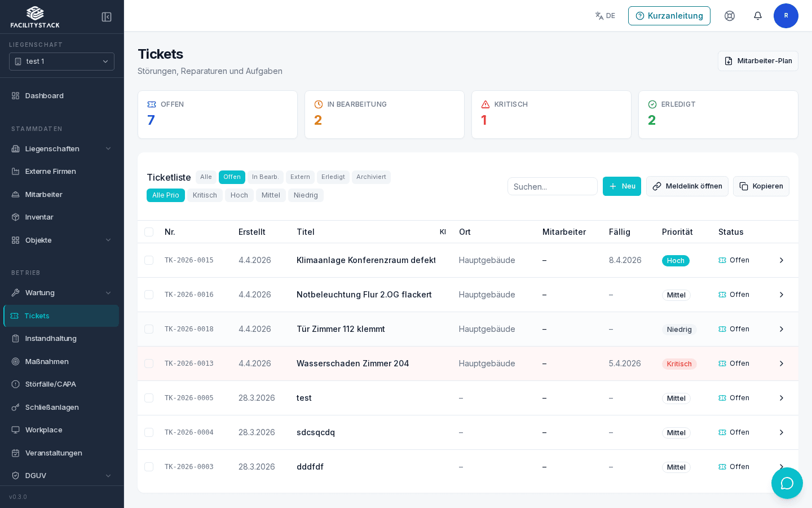Check the box for ticket TK-2026-0018
This screenshot has height=508, width=812.
point(149,329)
